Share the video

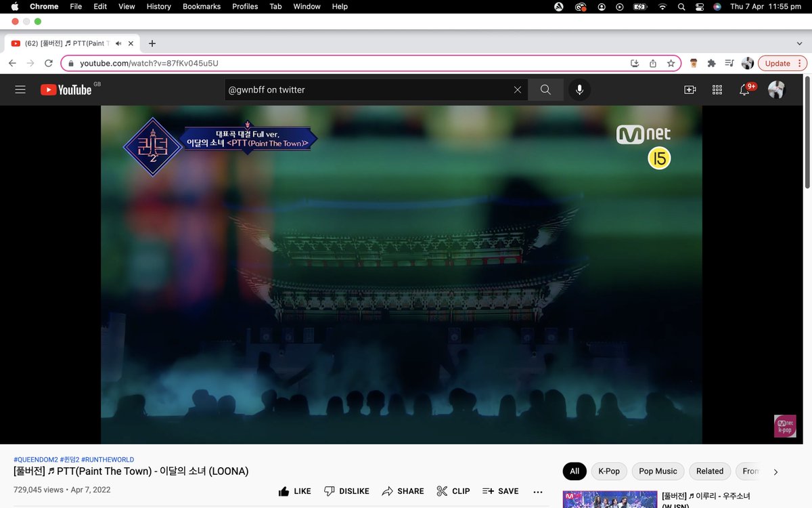click(x=403, y=491)
